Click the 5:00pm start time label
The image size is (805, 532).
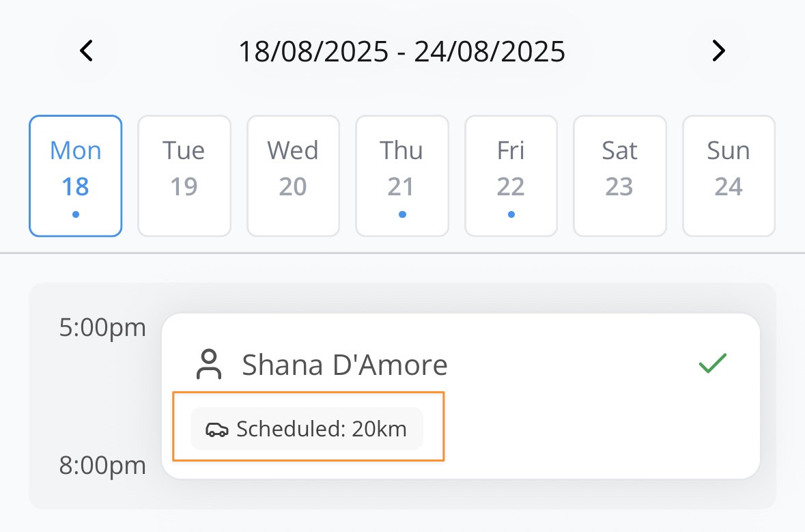tap(102, 328)
